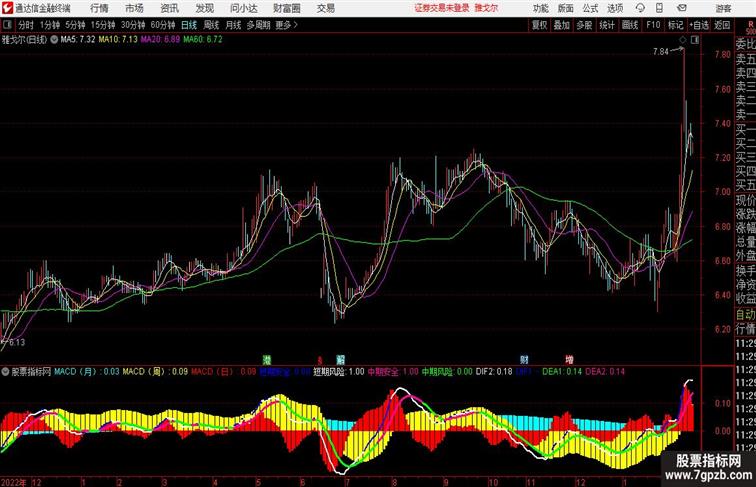756x487 pixels.
Task: Switch to the 30分钟 period tab
Action: (133, 25)
